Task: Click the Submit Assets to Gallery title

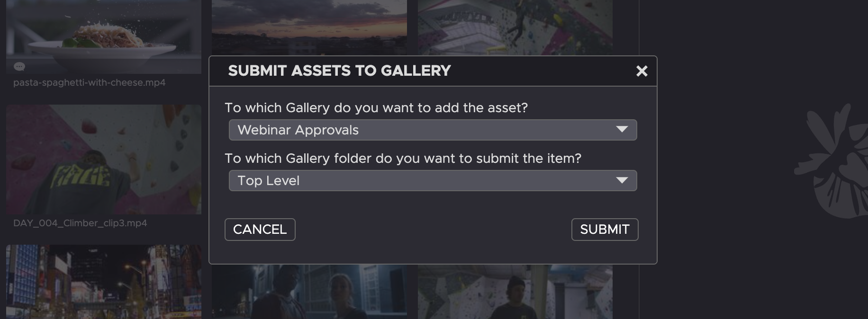Action: tap(339, 71)
